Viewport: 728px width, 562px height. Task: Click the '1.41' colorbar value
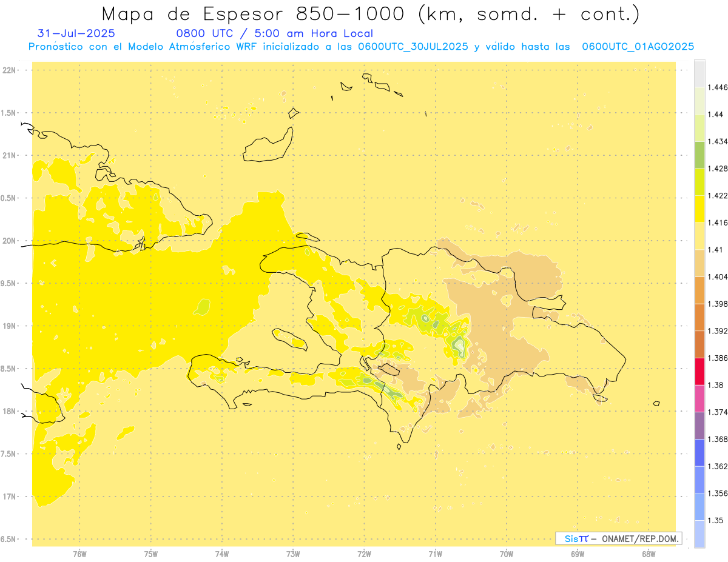point(716,250)
